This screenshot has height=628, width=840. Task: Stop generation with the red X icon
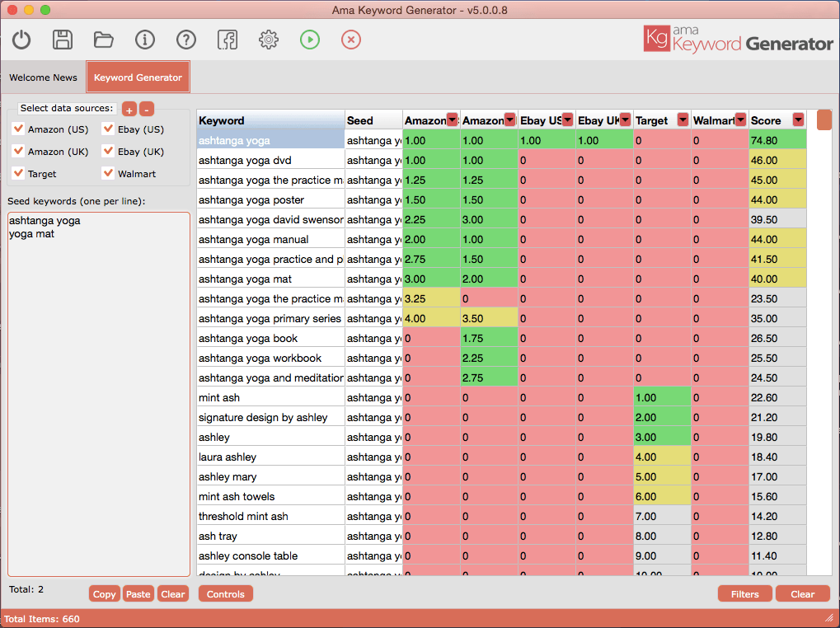[x=351, y=40]
